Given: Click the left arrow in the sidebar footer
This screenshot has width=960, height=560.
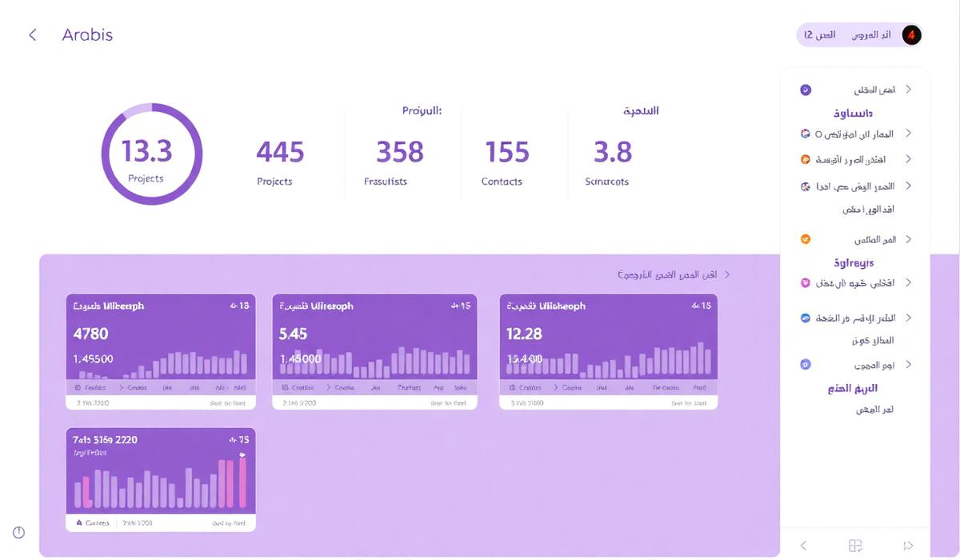Looking at the screenshot, I should 803,546.
